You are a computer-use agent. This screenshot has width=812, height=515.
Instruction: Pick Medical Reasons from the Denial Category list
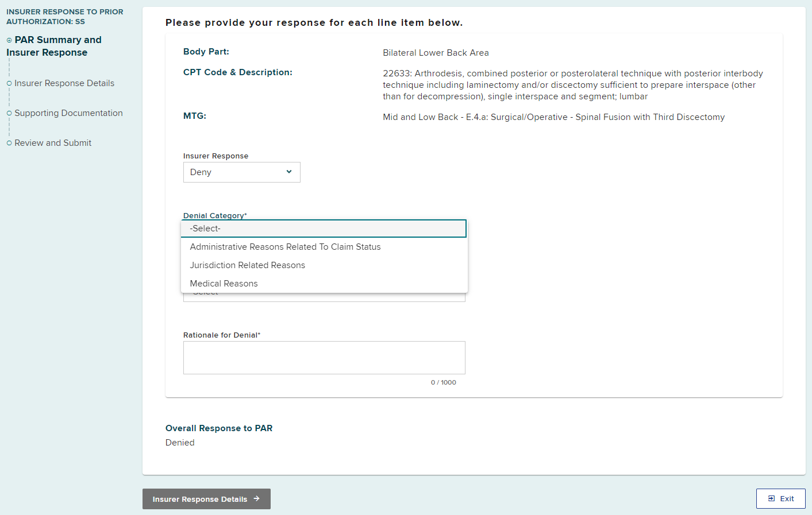point(224,284)
